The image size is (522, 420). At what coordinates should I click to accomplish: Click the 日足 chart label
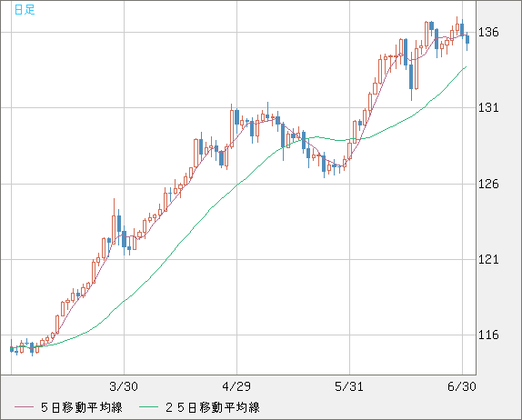25,10
